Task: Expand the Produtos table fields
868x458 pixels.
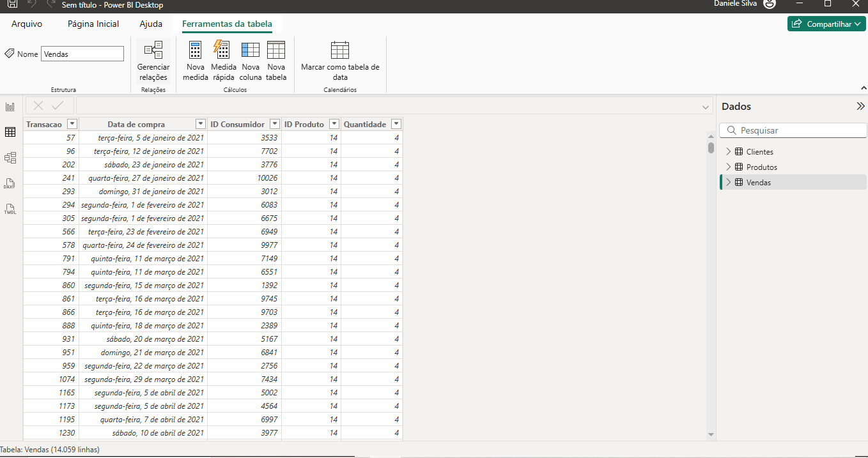Action: (728, 167)
